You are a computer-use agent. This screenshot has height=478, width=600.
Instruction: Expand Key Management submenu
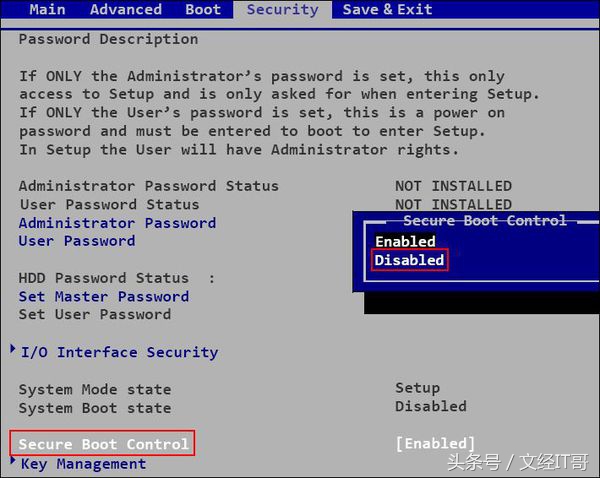coord(83,464)
